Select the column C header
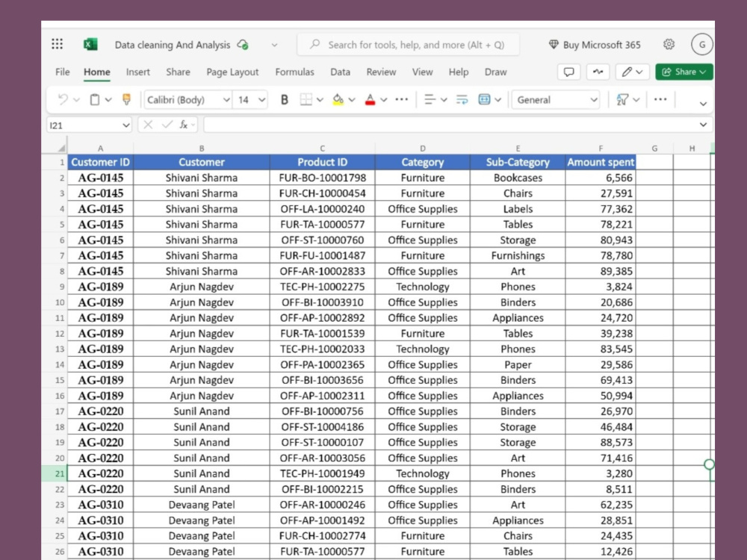This screenshot has height=560, width=747. [322, 148]
